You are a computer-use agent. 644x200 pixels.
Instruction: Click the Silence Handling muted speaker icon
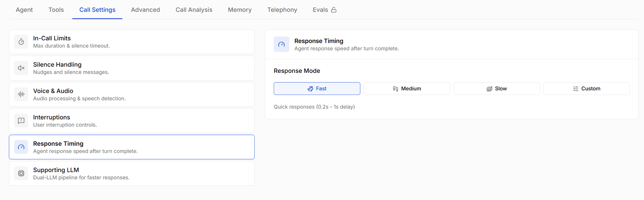(x=21, y=68)
